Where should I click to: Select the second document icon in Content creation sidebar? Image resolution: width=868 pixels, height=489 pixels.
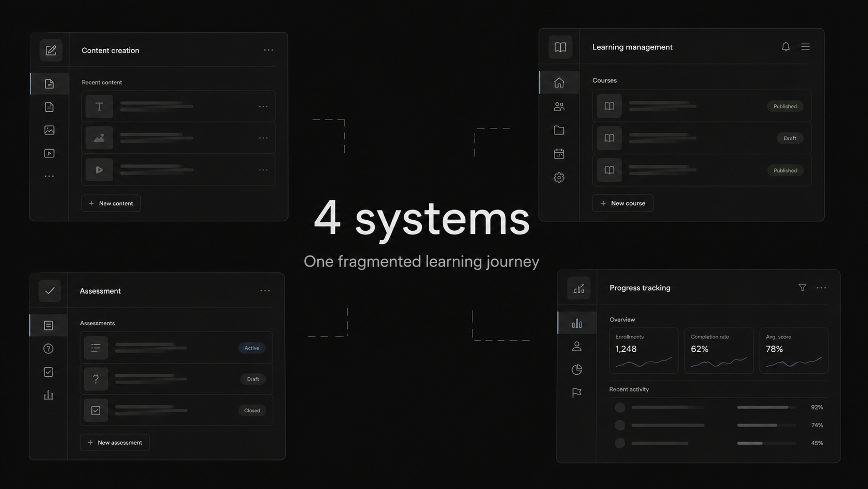pyautogui.click(x=49, y=107)
